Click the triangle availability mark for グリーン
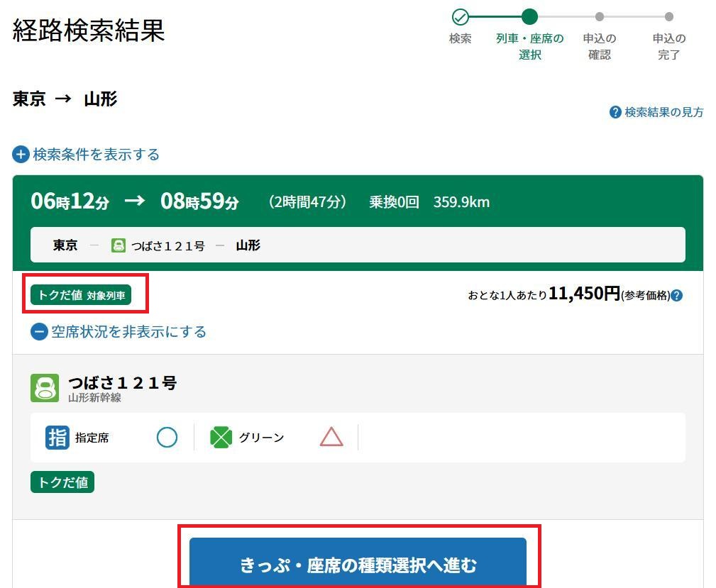The image size is (716, 588). [x=331, y=438]
